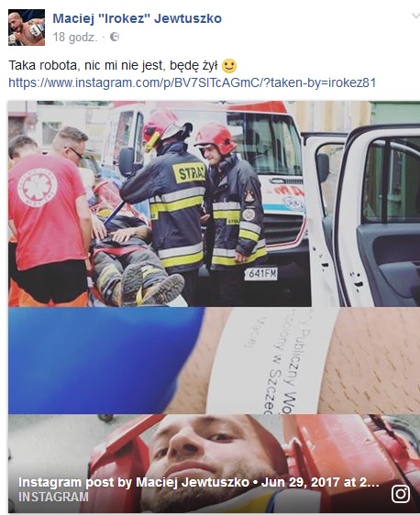
Task: Click the "18 godz." timestamp
Action: (x=75, y=37)
